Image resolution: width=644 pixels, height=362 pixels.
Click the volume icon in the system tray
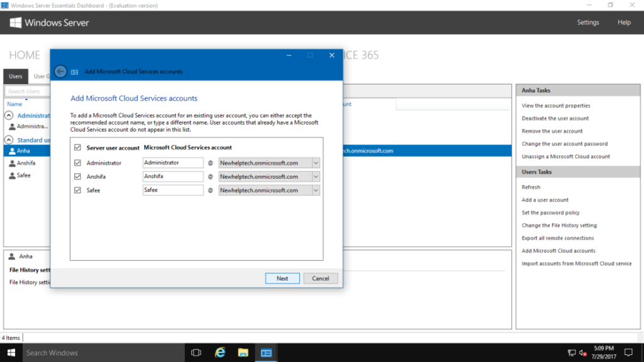click(x=583, y=353)
